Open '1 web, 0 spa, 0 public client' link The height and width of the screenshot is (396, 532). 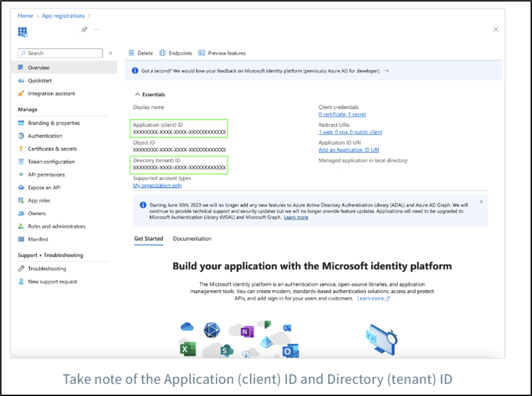tap(350, 132)
